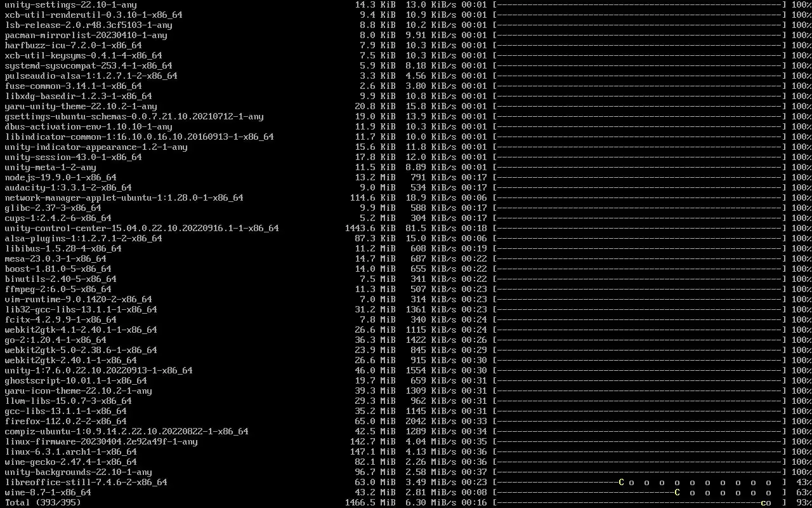Click the lsb-release-2.0.r48.3cf5103-1-any entry
This screenshot has height=508, width=812.
click(x=89, y=25)
